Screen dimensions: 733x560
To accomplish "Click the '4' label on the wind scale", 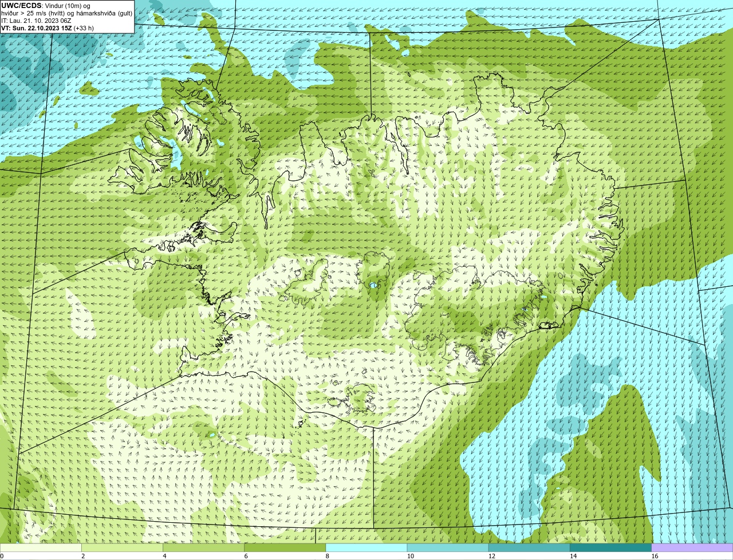I will click(164, 556).
